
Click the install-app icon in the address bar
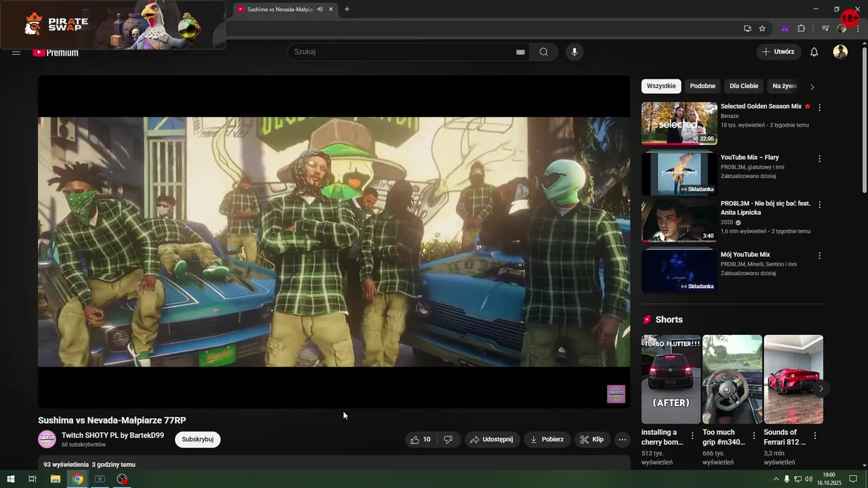747,28
